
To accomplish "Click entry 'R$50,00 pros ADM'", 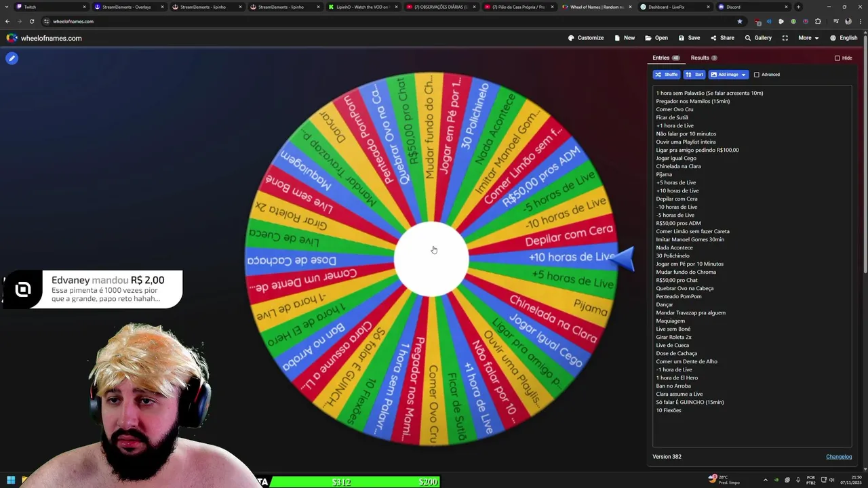I will (x=678, y=223).
